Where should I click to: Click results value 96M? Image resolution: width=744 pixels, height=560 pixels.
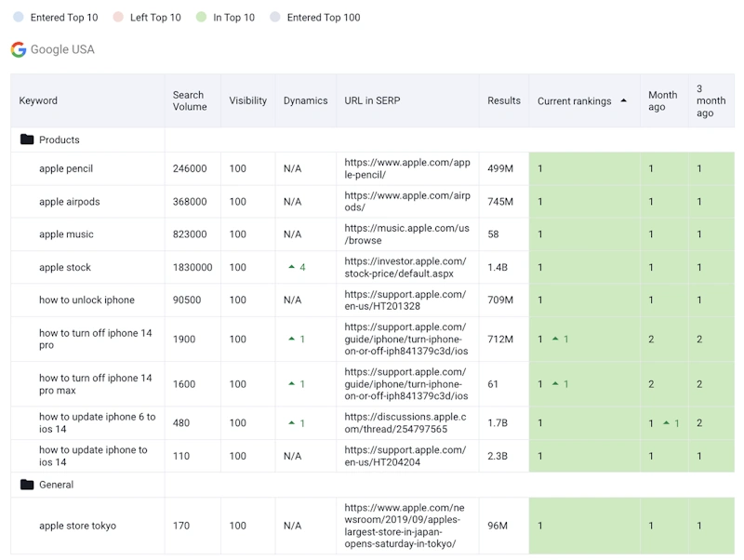click(x=498, y=526)
